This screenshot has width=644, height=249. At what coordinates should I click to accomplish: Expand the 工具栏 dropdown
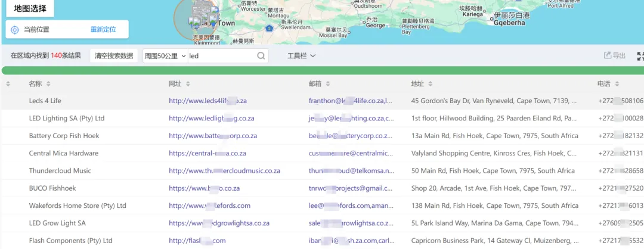point(301,56)
